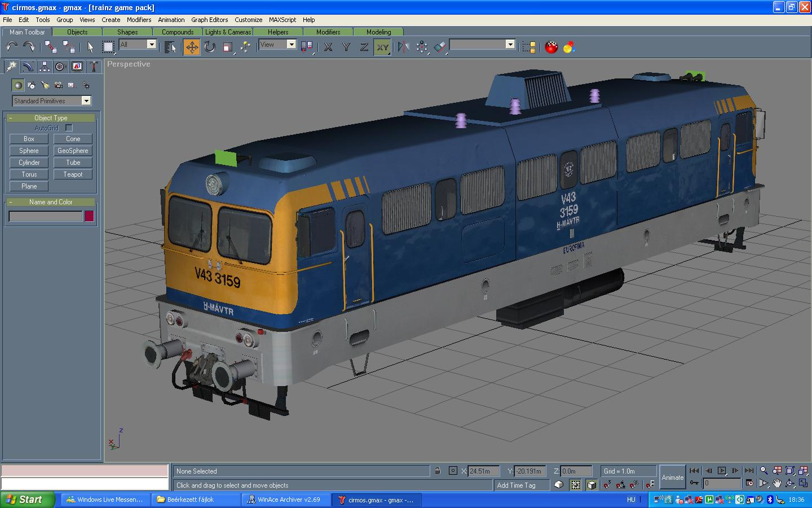Choose the Rectangular Selection Region tool

[x=108, y=47]
